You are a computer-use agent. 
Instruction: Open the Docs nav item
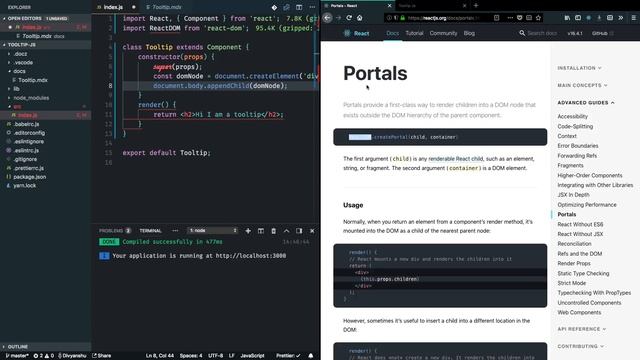[x=393, y=33]
